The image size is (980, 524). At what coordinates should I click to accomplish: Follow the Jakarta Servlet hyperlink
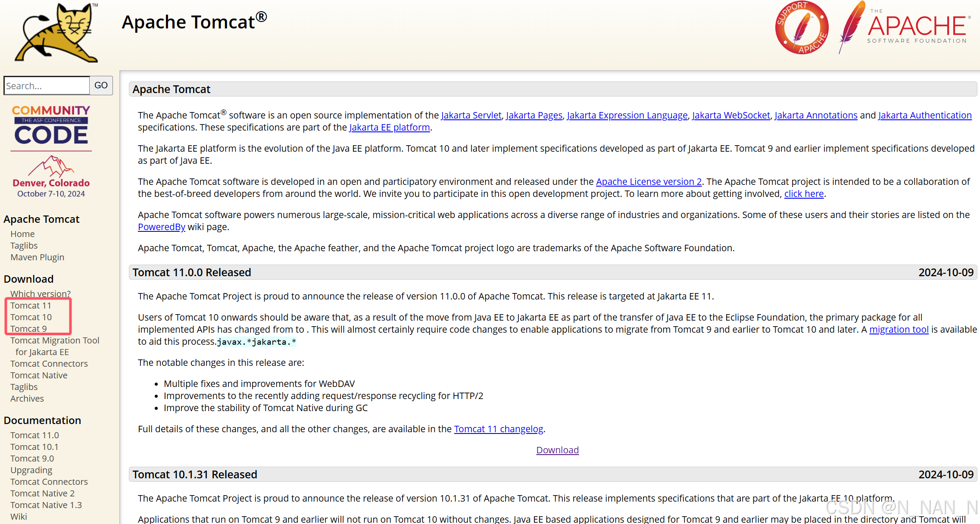coord(471,115)
